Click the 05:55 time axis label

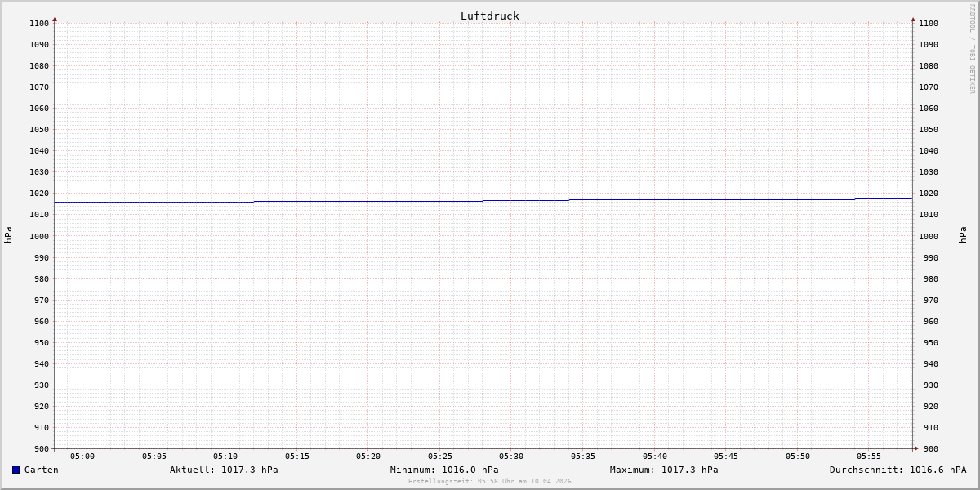(x=869, y=457)
